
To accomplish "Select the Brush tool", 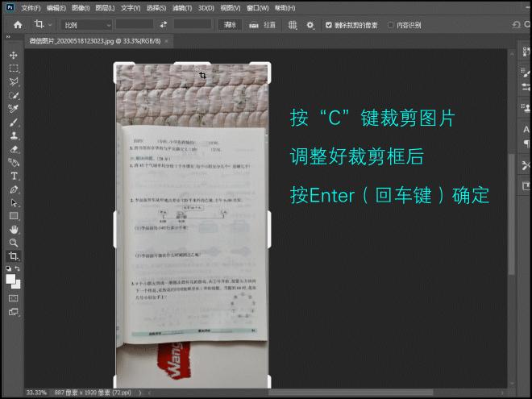I will (x=14, y=123).
